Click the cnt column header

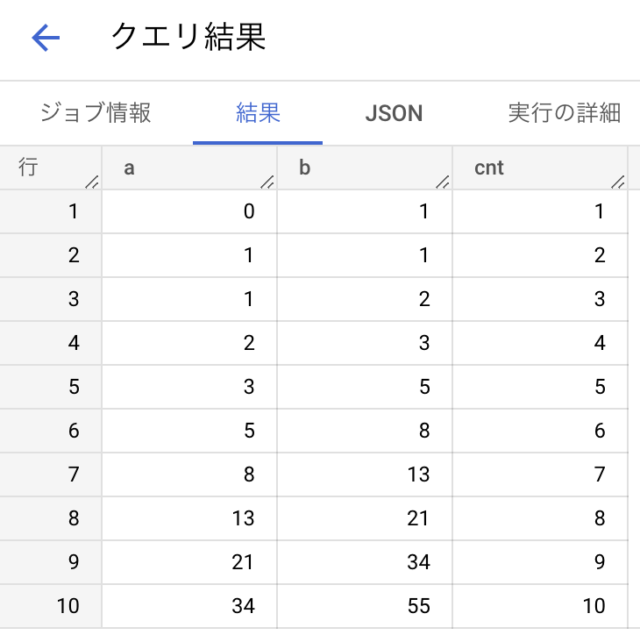540,168
